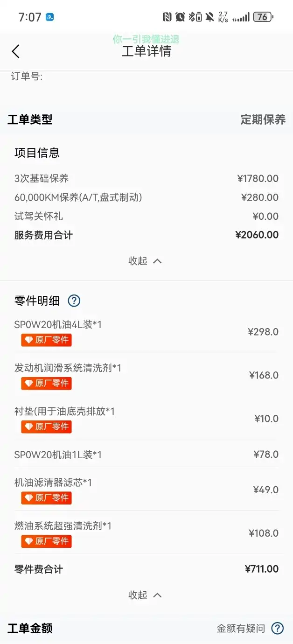Tap the 金额有疑问 link
Screen dimensions: 293x644
point(241,628)
